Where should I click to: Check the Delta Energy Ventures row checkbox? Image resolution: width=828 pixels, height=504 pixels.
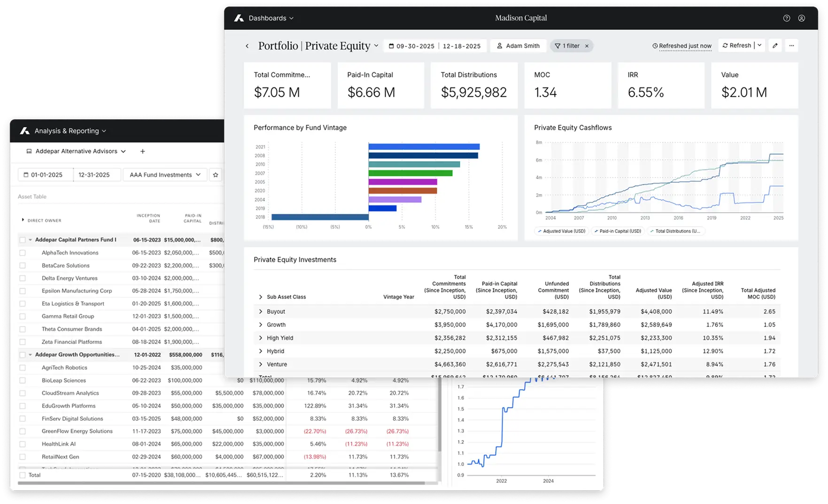coord(23,278)
